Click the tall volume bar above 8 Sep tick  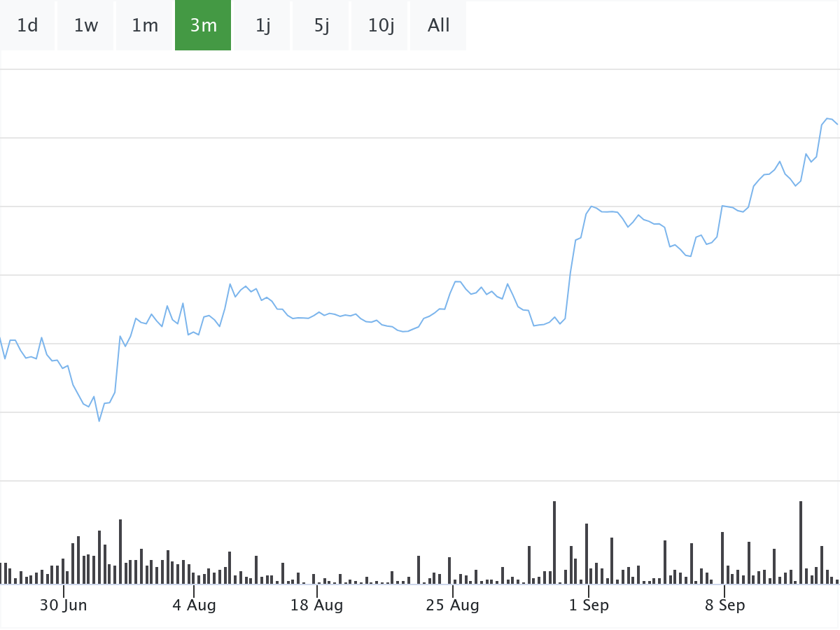point(722,558)
